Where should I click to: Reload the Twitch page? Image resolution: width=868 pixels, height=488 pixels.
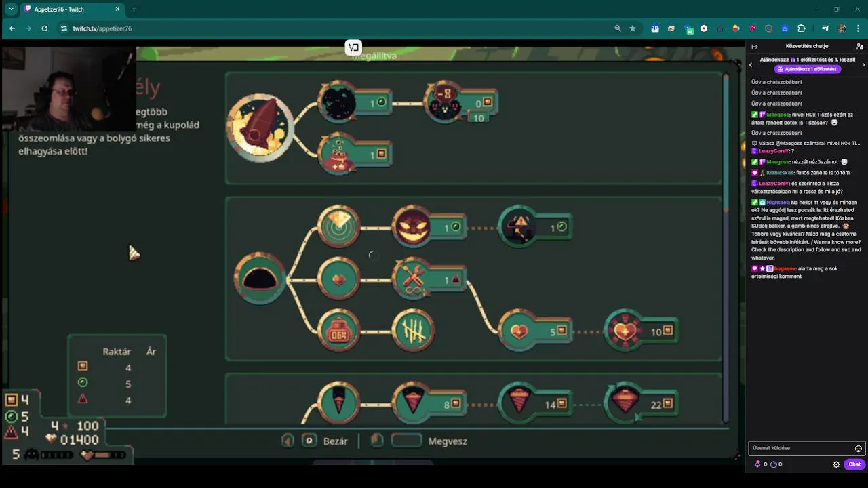click(45, 28)
